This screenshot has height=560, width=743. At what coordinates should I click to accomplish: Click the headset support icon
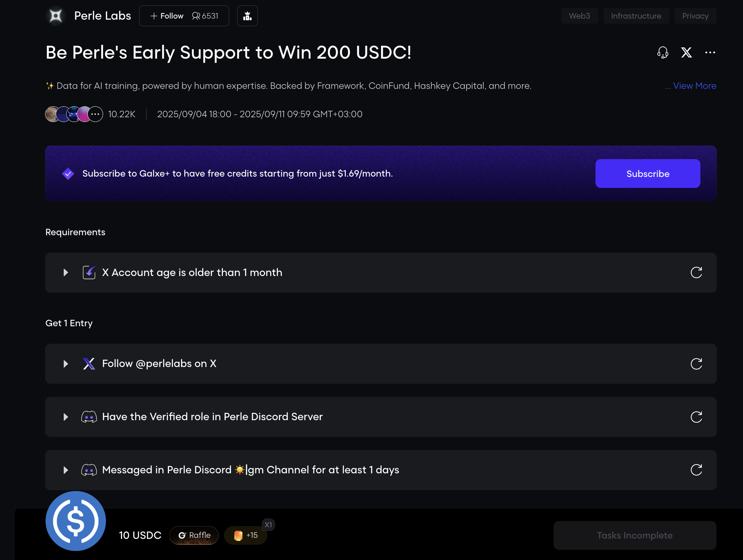[663, 52]
